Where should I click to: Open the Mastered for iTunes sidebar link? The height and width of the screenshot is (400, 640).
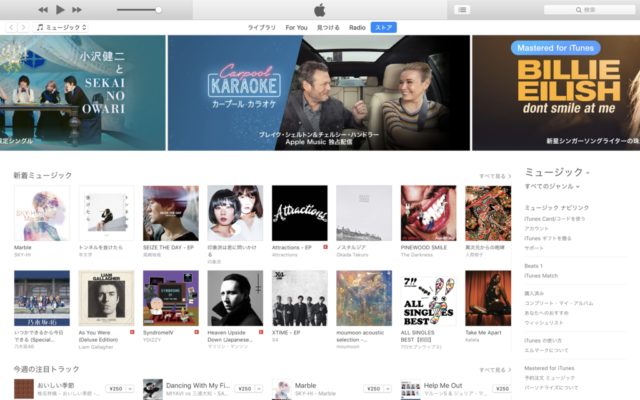(x=549, y=368)
